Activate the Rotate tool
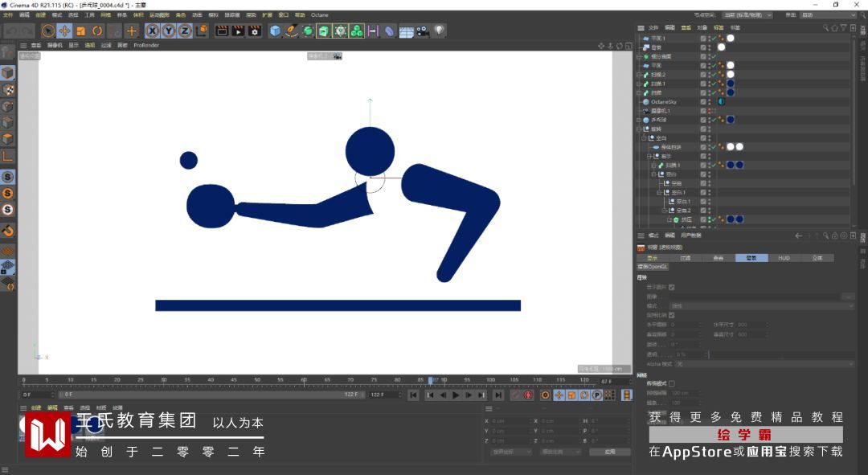Viewport: 868px width, 475px height. 97,31
